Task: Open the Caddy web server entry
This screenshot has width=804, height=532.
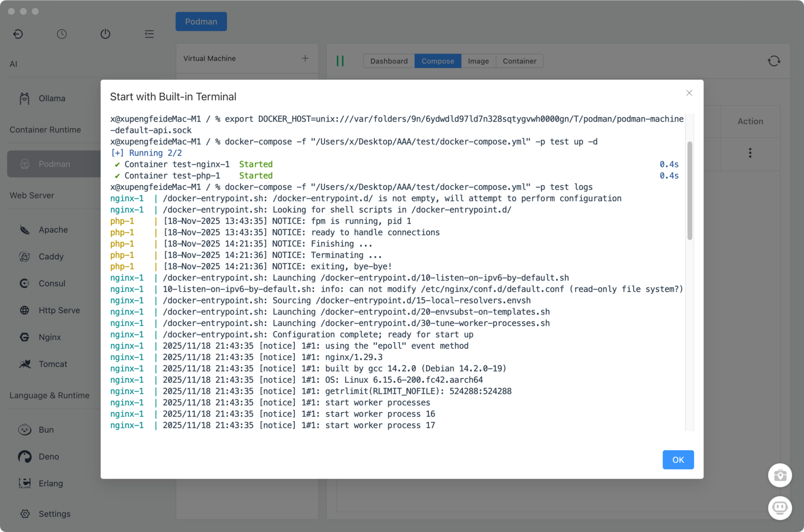Action: point(51,257)
